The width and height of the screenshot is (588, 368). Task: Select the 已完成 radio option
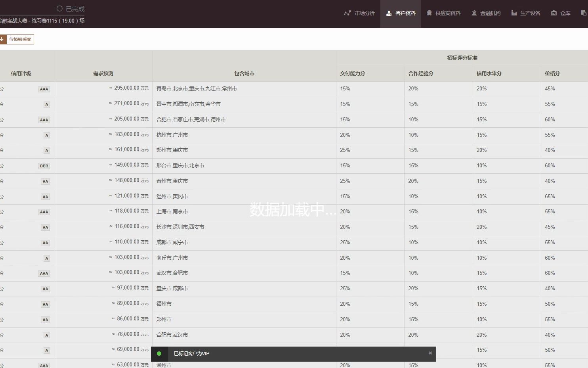[59, 8]
